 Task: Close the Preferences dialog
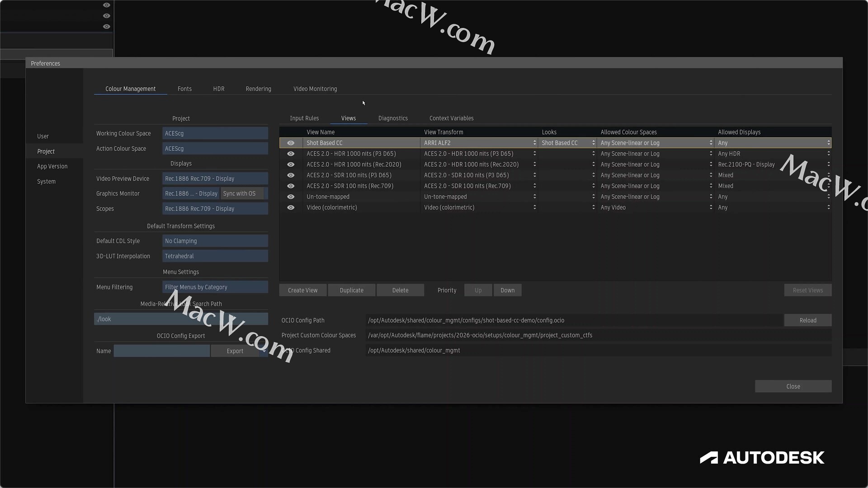(793, 386)
